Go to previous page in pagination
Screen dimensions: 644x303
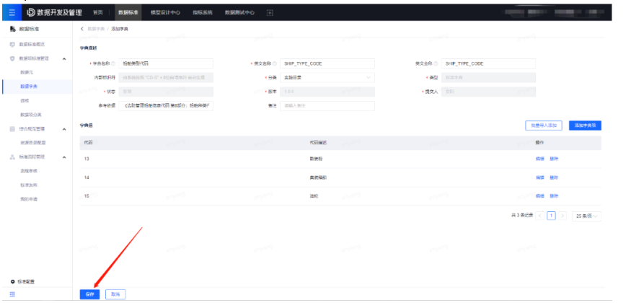pos(540,216)
